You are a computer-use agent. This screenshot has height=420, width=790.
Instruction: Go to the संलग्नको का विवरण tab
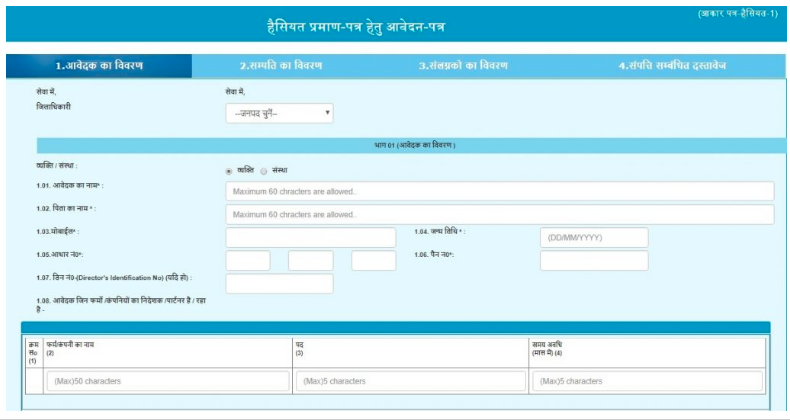(x=462, y=66)
